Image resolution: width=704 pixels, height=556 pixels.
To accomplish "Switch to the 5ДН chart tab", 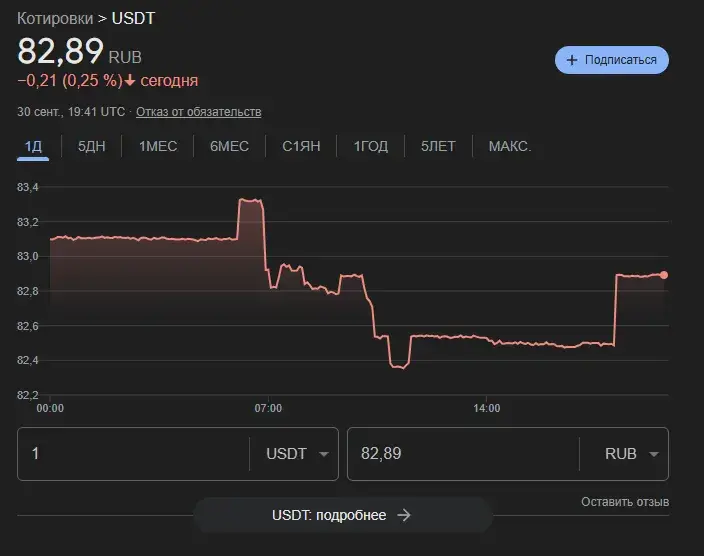I will pyautogui.click(x=92, y=146).
